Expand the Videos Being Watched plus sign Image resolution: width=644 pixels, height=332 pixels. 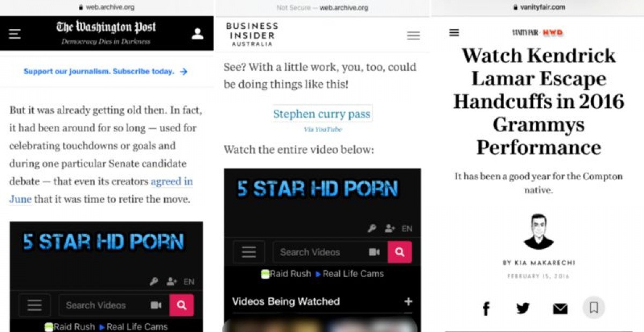pos(408,301)
